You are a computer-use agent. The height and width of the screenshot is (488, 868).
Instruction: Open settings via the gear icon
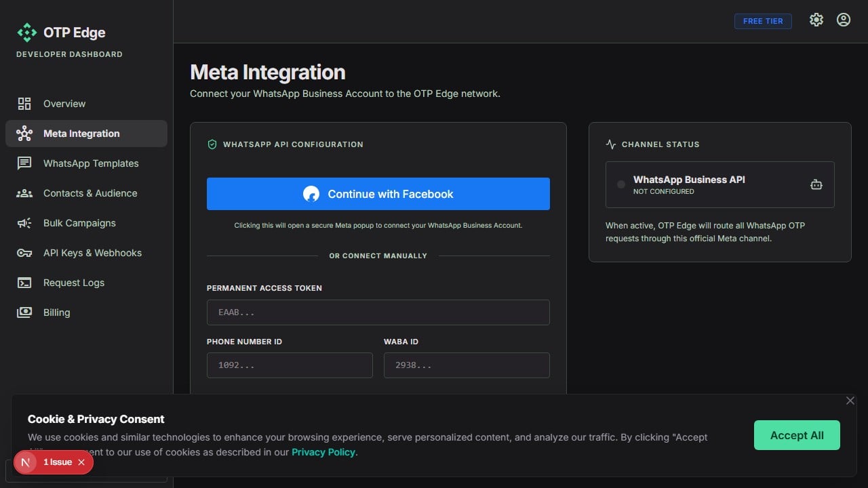click(816, 20)
